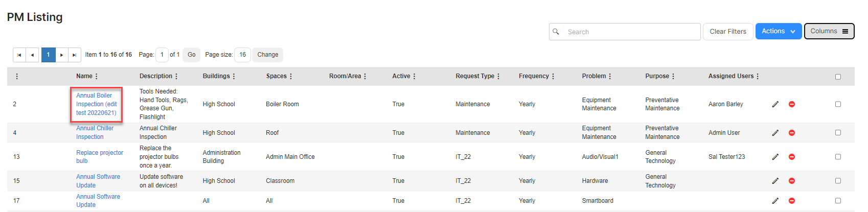Open the Annual Chiller Inspection link
Image resolution: width=868 pixels, height=212 pixels.
pyautogui.click(x=95, y=132)
